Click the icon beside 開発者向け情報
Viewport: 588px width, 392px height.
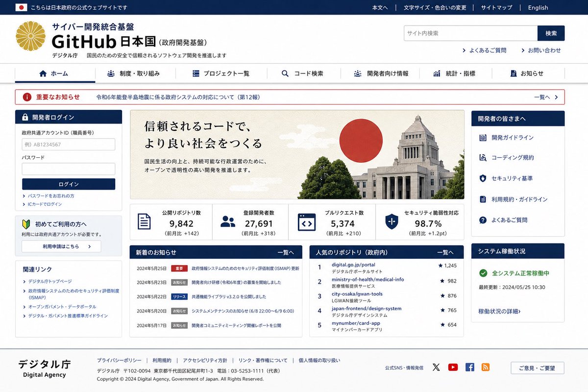pyautogui.click(x=358, y=73)
